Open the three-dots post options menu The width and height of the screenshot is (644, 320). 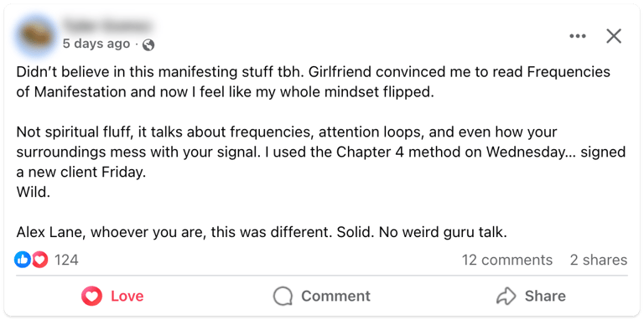[x=578, y=37]
